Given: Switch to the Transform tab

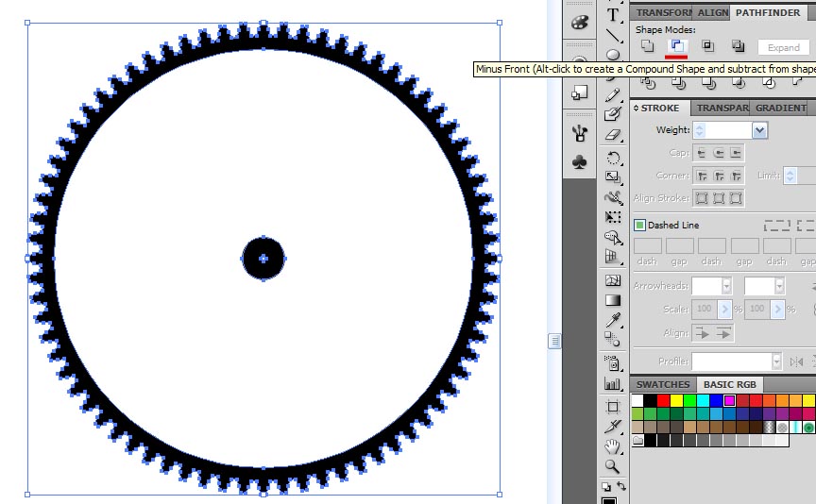Looking at the screenshot, I should click(663, 12).
